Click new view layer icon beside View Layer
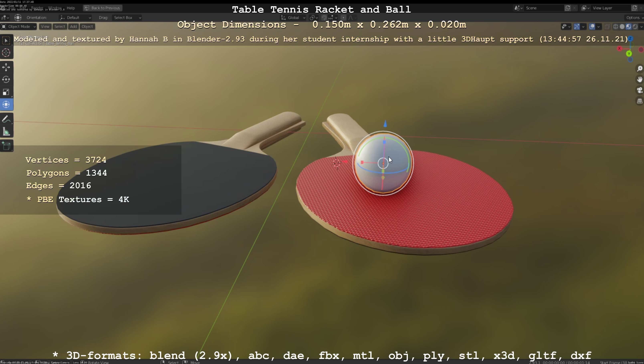The height and width of the screenshot is (364, 644). tap(634, 8)
